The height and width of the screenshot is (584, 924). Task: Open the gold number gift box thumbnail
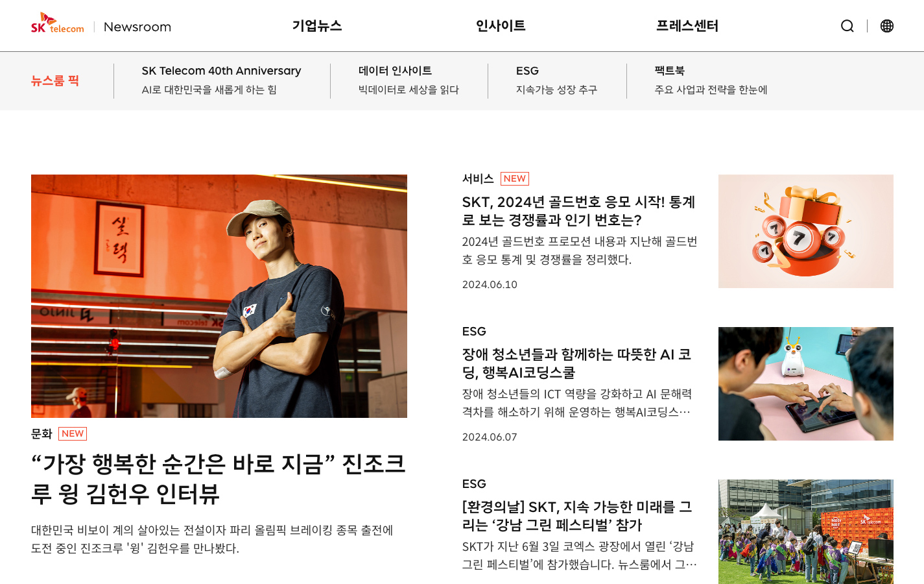806,231
